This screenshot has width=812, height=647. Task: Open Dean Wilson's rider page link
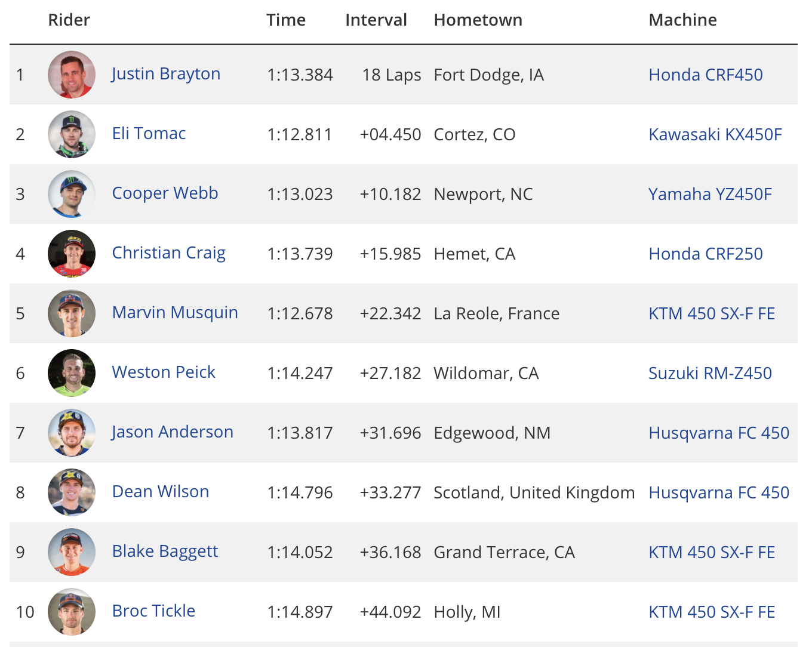161,491
